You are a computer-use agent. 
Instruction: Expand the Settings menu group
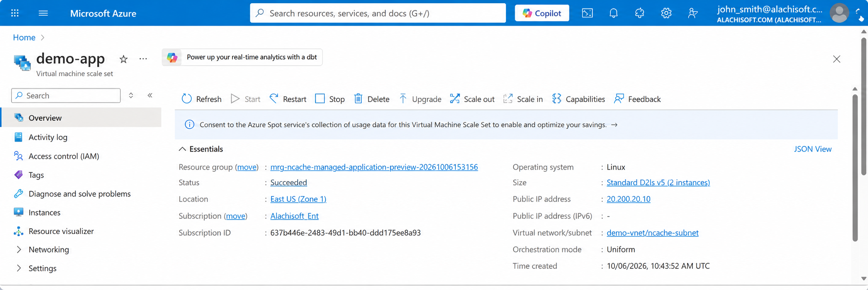click(x=18, y=268)
